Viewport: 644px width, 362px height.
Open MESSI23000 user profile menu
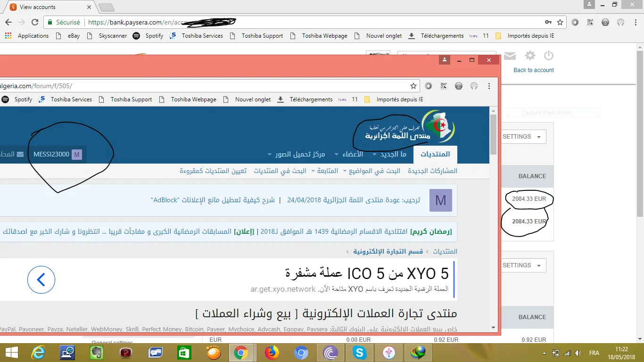(57, 155)
